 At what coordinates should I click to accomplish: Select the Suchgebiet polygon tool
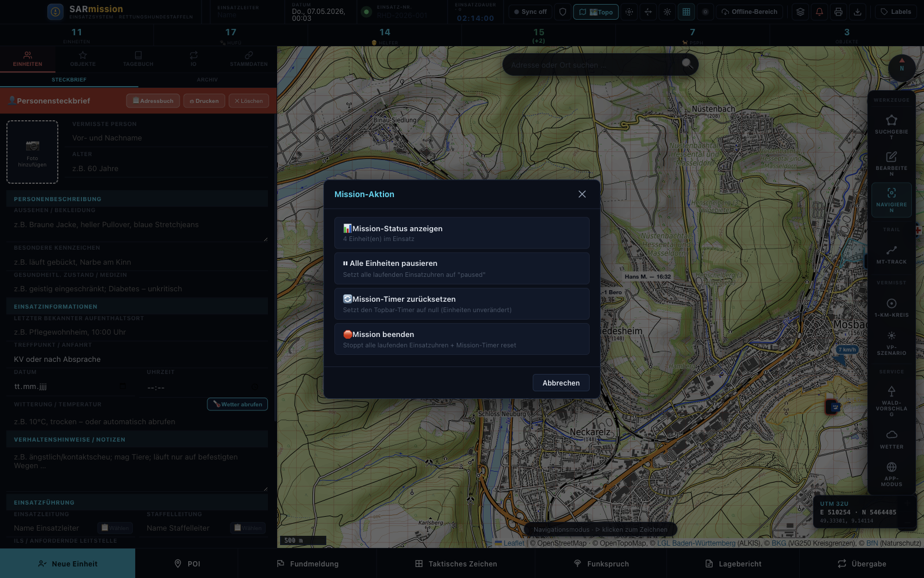pyautogui.click(x=892, y=127)
